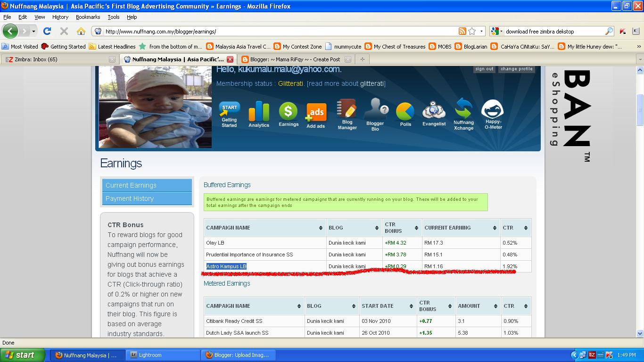Open the Most Visited bookmarks folder
This screenshot has height=362, width=644.
pyautogui.click(x=20, y=47)
